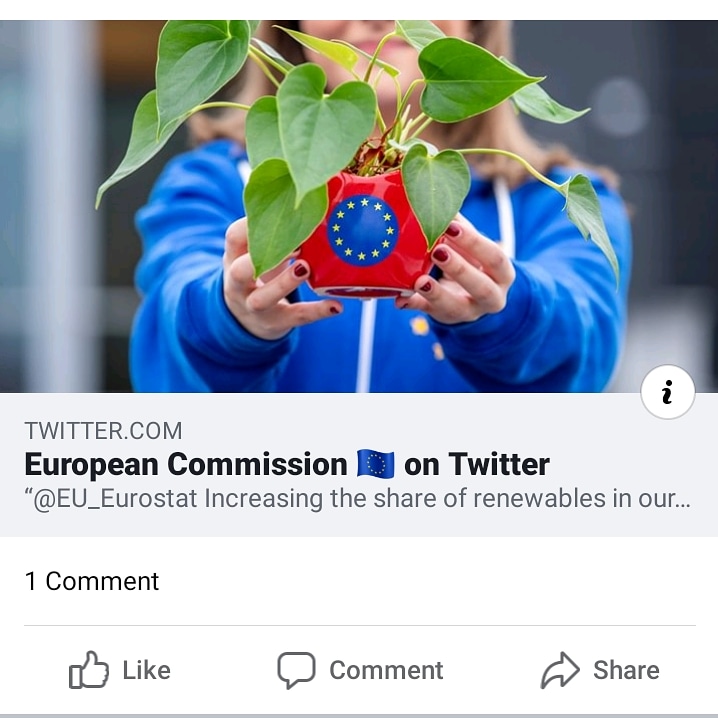Open the plant photo preview image
Image resolution: width=718 pixels, height=718 pixels.
click(359, 206)
